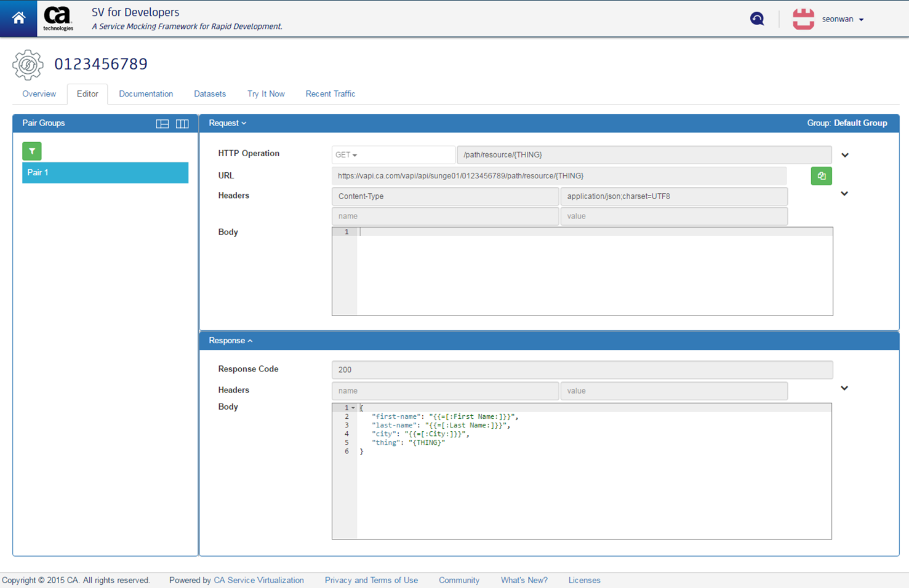Open the search/chat icon in header
909x588 pixels.
pos(757,18)
